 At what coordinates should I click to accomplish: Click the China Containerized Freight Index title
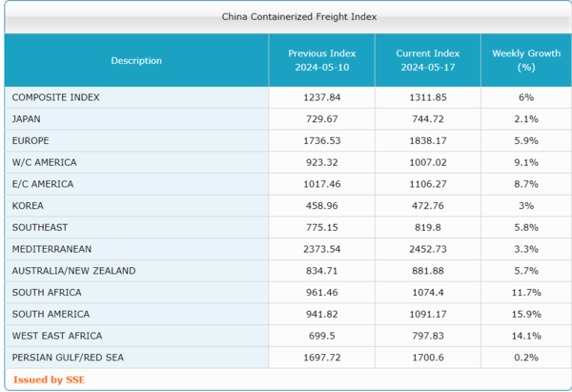[285, 16]
